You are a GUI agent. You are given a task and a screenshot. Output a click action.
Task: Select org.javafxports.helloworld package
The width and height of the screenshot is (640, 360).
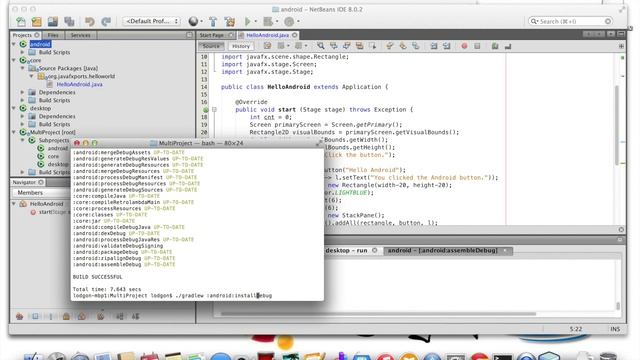(x=81, y=76)
